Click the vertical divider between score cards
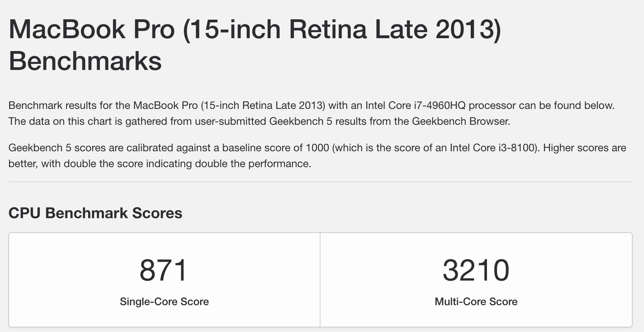 tap(320, 280)
